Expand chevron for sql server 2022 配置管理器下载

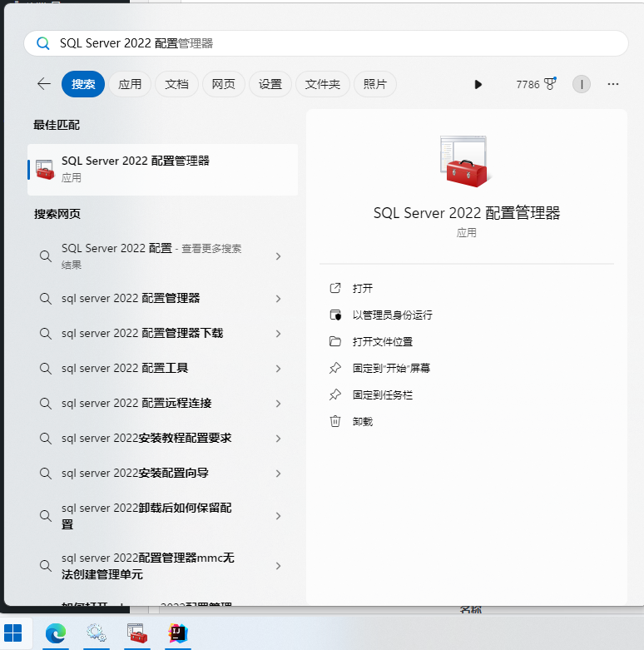278,333
